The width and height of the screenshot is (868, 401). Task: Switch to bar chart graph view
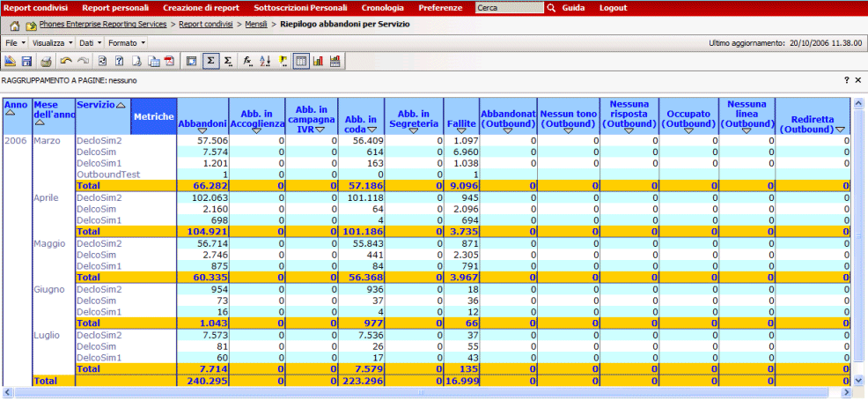click(x=318, y=62)
